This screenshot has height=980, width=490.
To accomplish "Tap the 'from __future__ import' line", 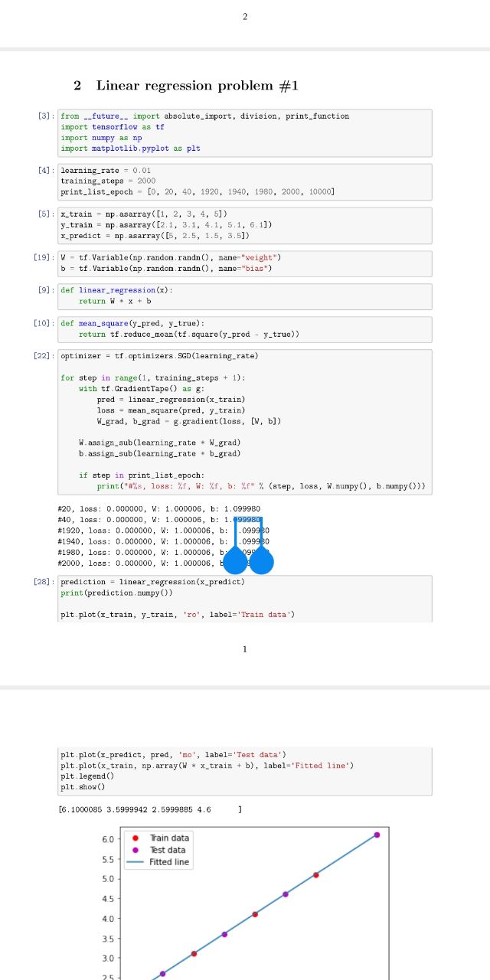I will click(204, 116).
